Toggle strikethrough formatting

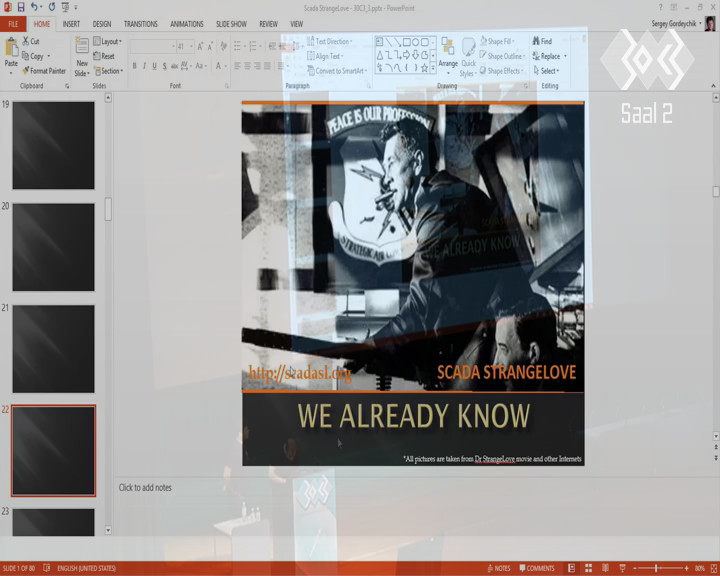[x=174, y=66]
